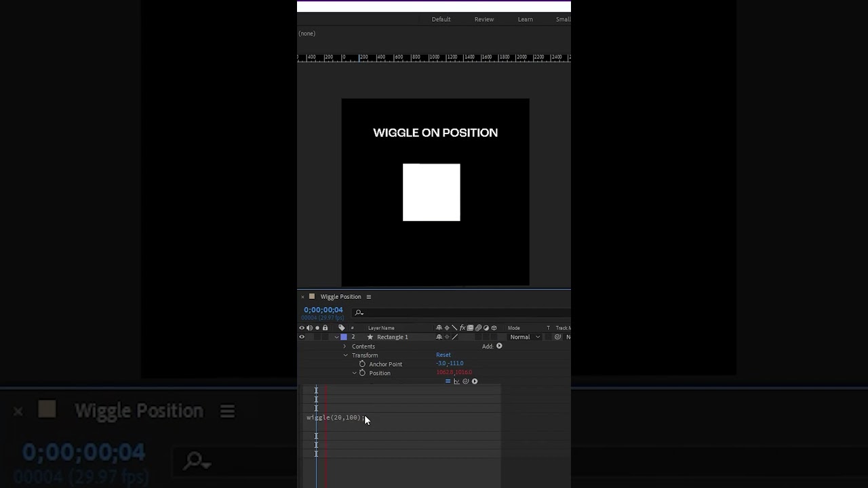Click the Collapse Transformations sun header icon

pyautogui.click(x=447, y=328)
